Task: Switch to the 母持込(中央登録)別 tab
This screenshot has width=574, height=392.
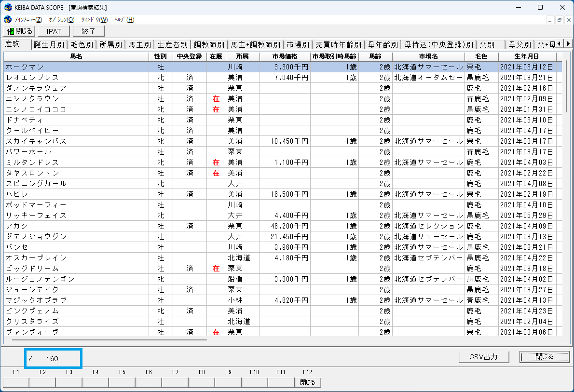Action: (x=438, y=45)
